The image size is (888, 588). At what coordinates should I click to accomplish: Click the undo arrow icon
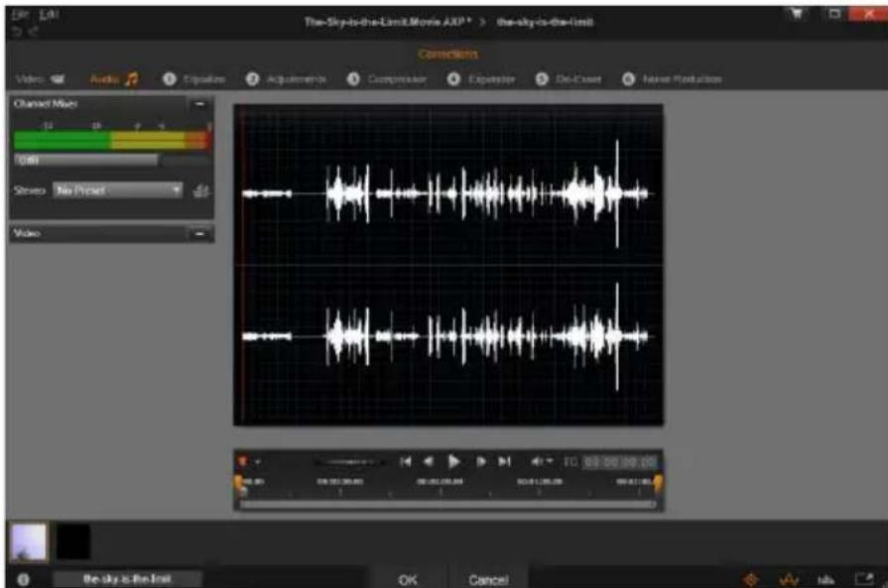pos(17,32)
